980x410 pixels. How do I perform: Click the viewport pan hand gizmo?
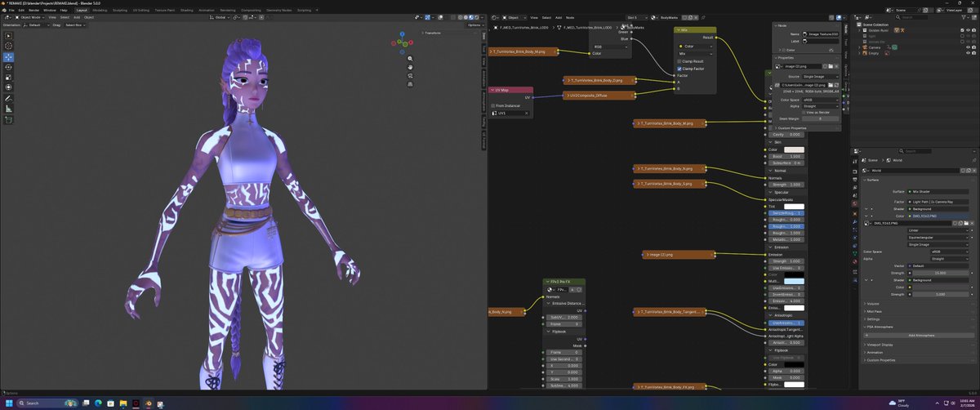tap(409, 68)
